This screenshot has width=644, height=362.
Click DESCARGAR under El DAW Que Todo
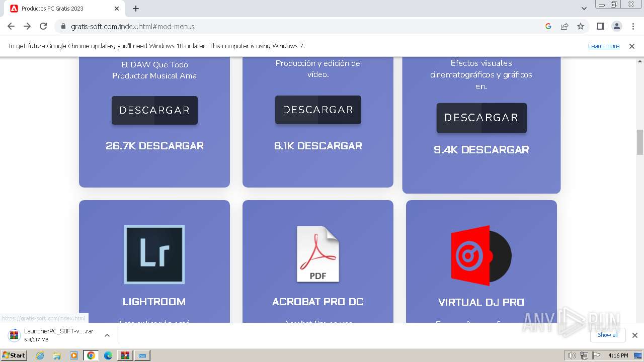coord(154,110)
